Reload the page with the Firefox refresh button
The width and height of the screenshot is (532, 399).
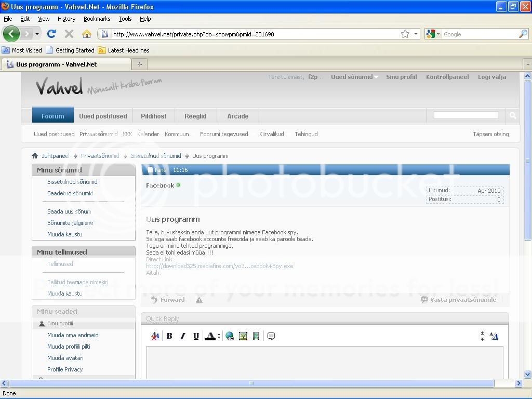(51, 34)
